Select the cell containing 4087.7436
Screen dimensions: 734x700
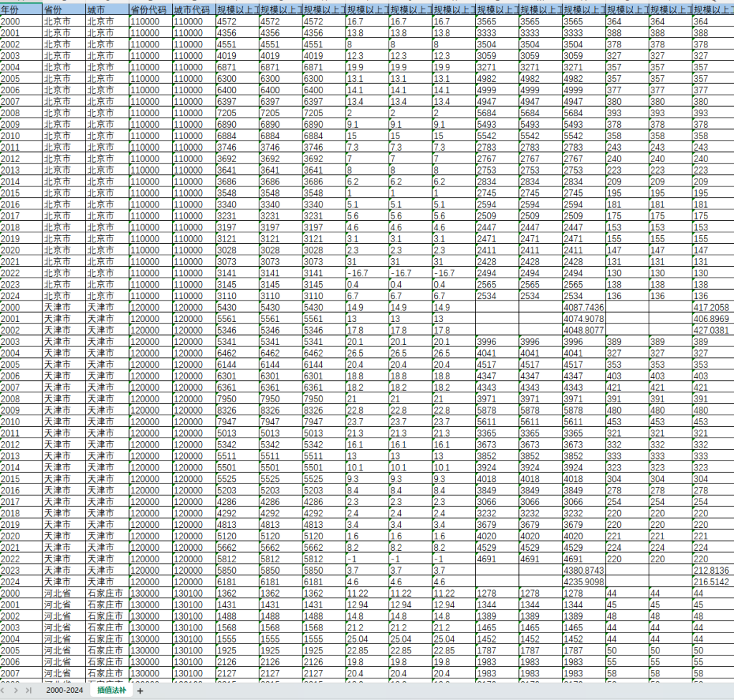[583, 307]
